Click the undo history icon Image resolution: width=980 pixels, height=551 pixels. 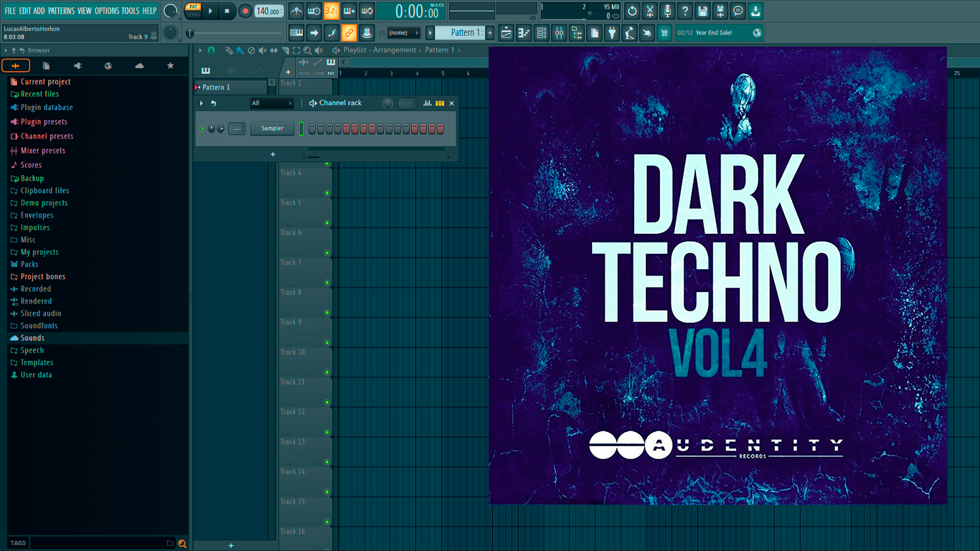632,11
